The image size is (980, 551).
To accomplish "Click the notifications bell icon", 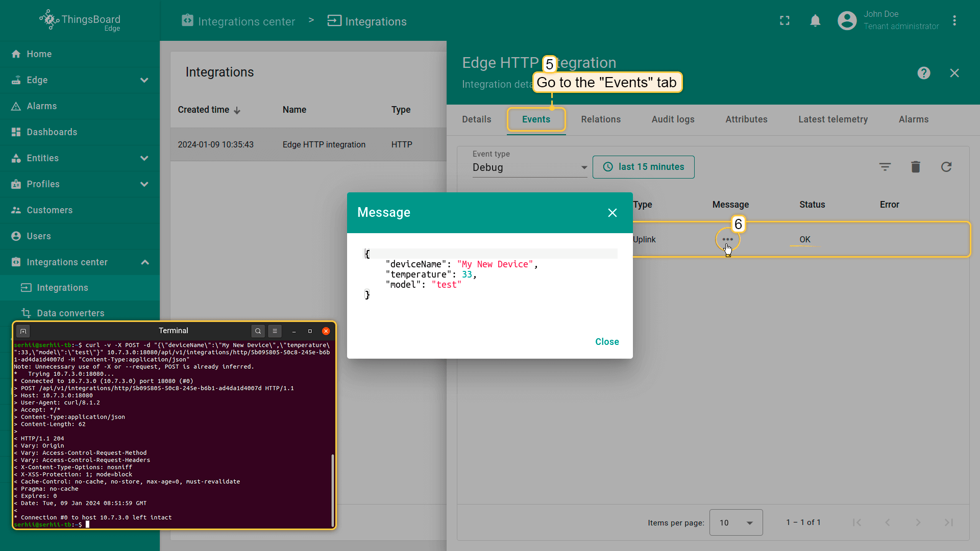I will tap(815, 20).
